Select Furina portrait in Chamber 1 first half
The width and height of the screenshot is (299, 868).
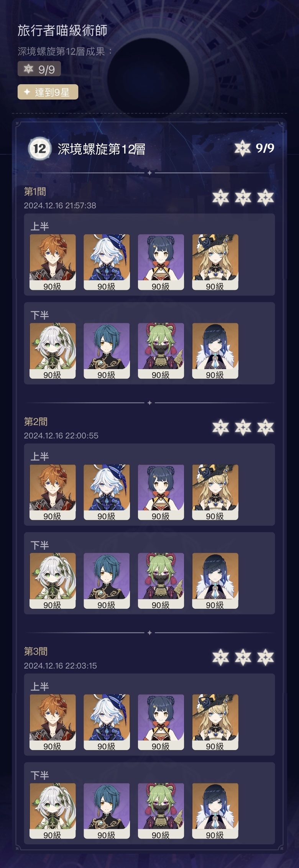point(107,262)
